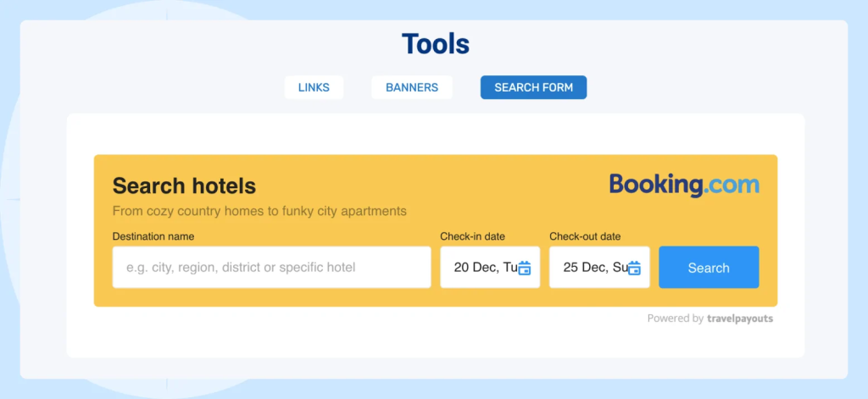Open the check-in date field showing 20 Dec
Image resolution: width=868 pixels, height=399 pixels.
coord(483,268)
